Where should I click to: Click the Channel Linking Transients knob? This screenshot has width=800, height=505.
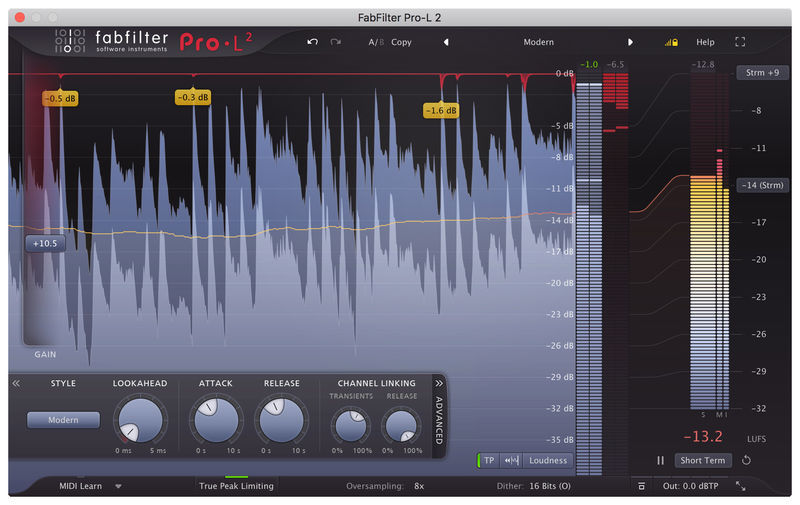point(351,426)
